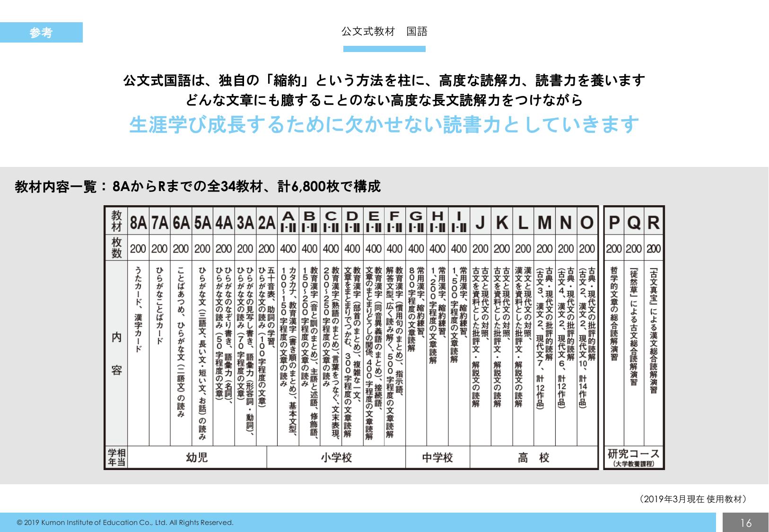Click the 内容 row header cell
The width and height of the screenshot is (769, 532).
pos(116,354)
